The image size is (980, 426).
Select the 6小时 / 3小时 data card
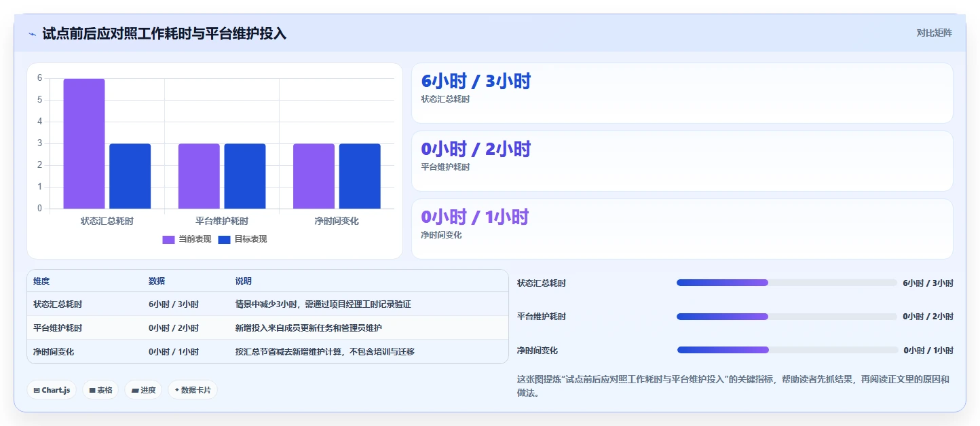pos(682,93)
